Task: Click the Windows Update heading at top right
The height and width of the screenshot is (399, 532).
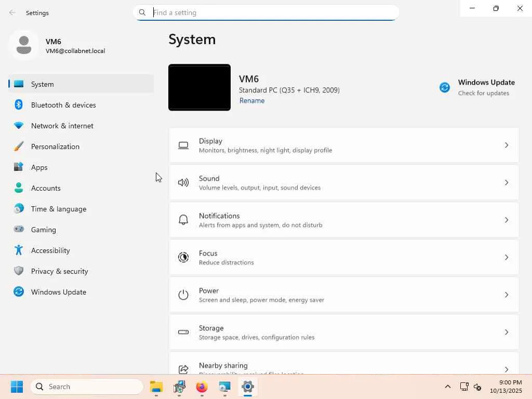Action: click(x=486, y=83)
